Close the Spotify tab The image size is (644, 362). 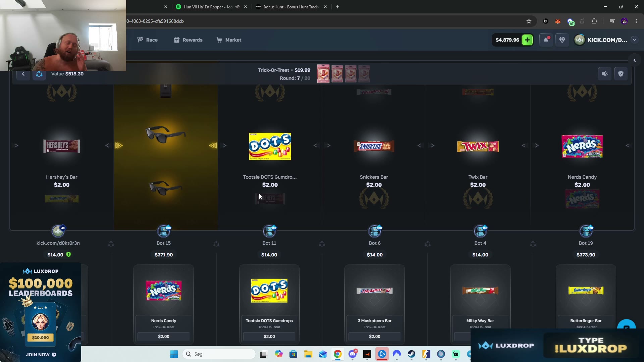246,7
